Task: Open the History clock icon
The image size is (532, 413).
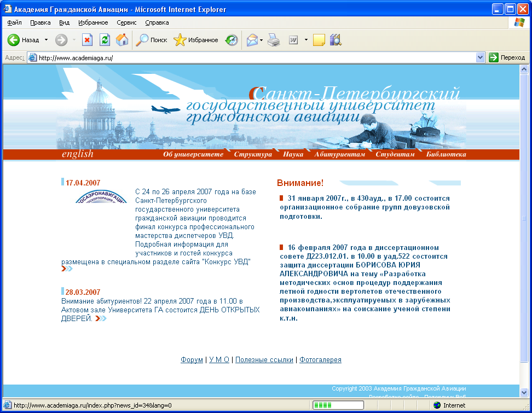Action: (x=232, y=40)
